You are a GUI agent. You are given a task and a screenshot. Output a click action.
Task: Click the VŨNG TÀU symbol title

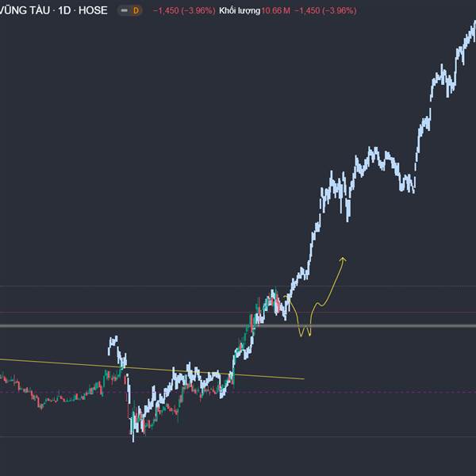coord(25,10)
